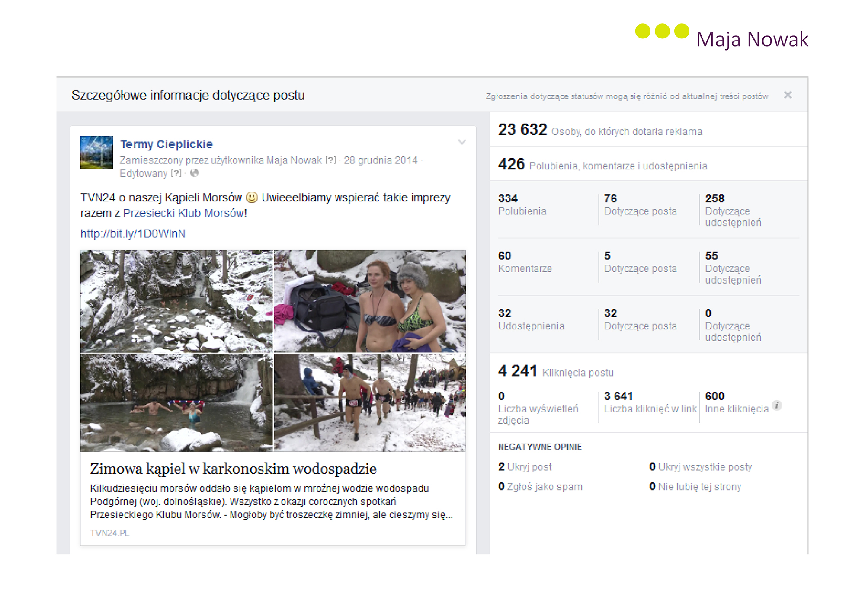This screenshot has height=616, width=865.
Task: Click the TVN24.PL source label
Action: pos(109,533)
